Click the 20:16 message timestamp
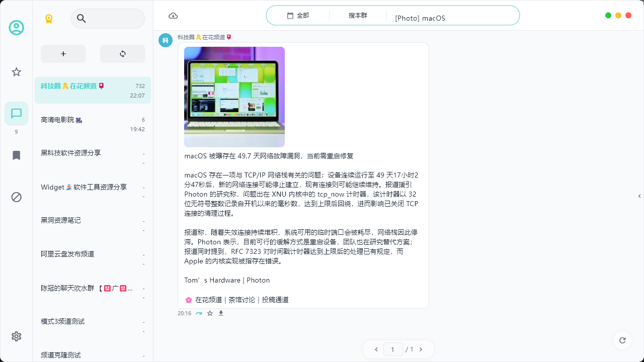Viewport: 644px width, 362px height. coord(184,313)
